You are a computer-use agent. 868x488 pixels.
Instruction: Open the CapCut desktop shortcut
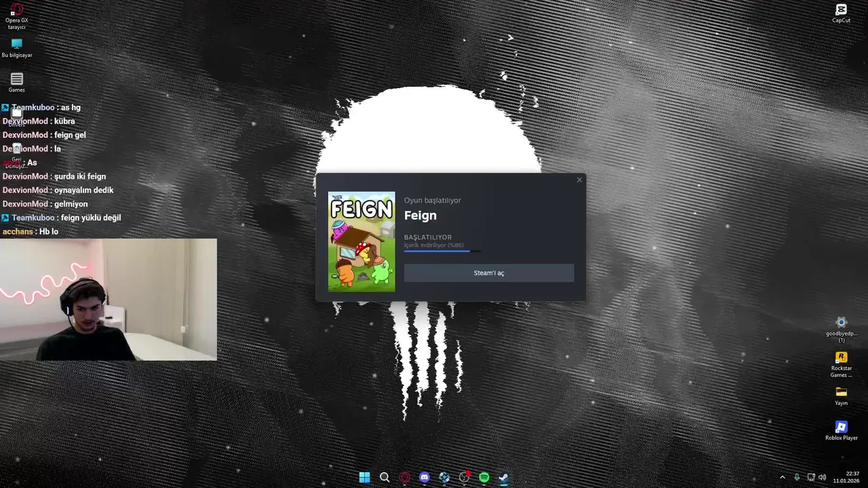tap(841, 13)
